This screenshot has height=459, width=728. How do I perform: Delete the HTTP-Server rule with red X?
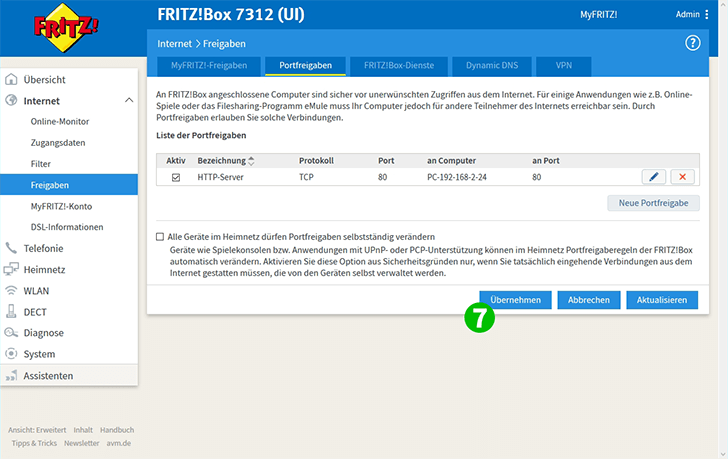tap(682, 177)
